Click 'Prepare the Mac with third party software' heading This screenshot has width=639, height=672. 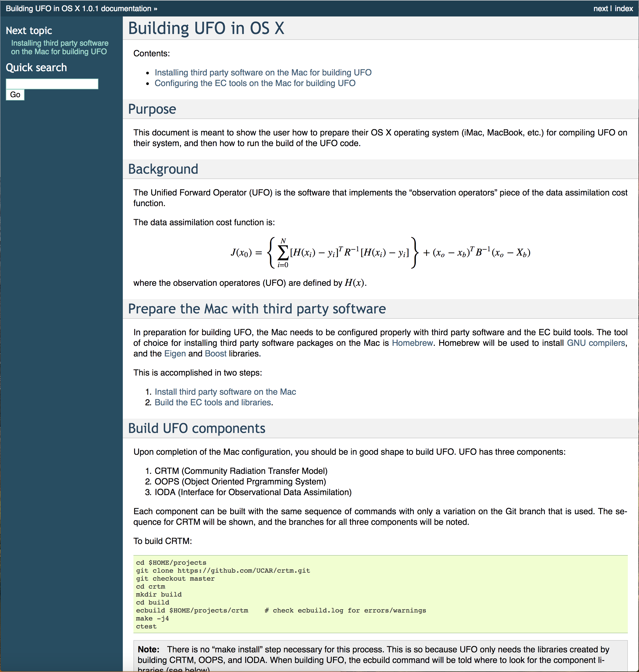coord(257,309)
